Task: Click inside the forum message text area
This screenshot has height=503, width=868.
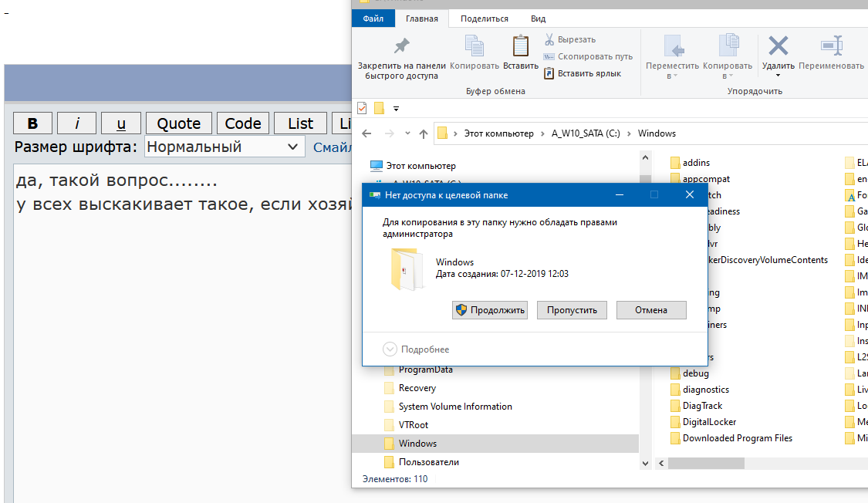Action: click(x=183, y=332)
